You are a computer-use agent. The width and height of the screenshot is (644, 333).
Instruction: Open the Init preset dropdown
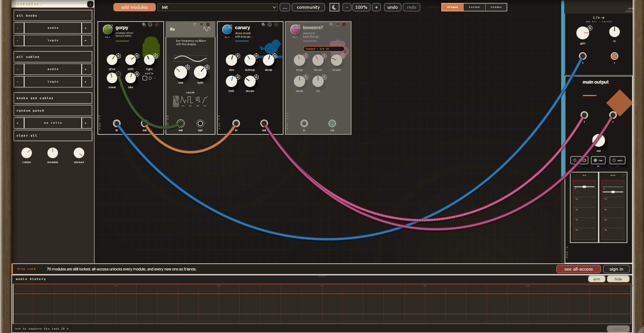point(218,7)
